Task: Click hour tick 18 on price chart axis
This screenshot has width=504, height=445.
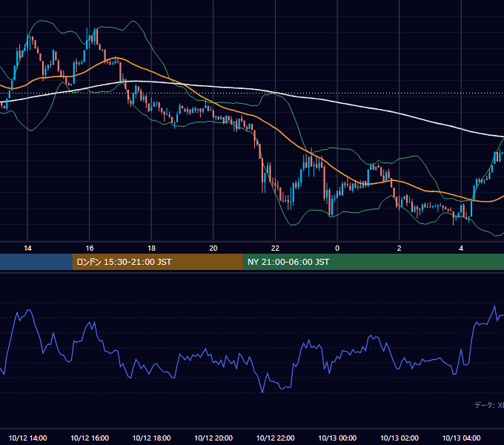Action: pyautogui.click(x=151, y=248)
